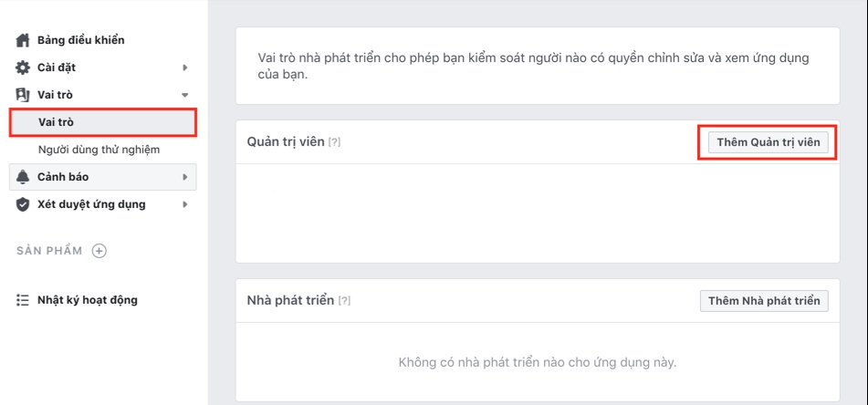Collapse the Vai trò section arrow

click(x=185, y=95)
